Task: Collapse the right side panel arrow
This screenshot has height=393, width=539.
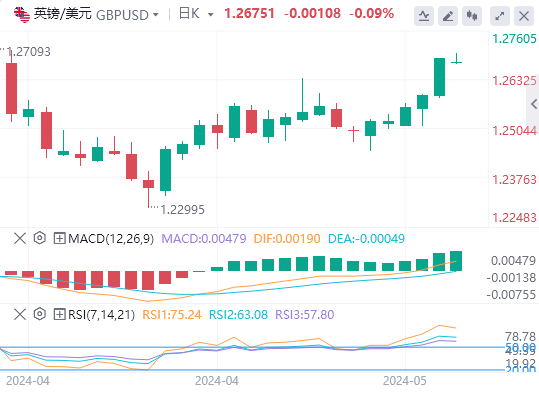Action: click(534, 104)
